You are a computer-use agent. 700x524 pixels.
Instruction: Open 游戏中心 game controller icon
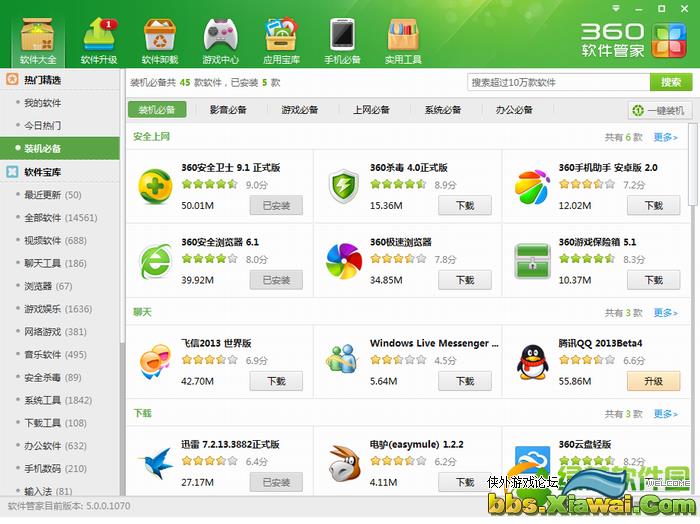click(221, 41)
